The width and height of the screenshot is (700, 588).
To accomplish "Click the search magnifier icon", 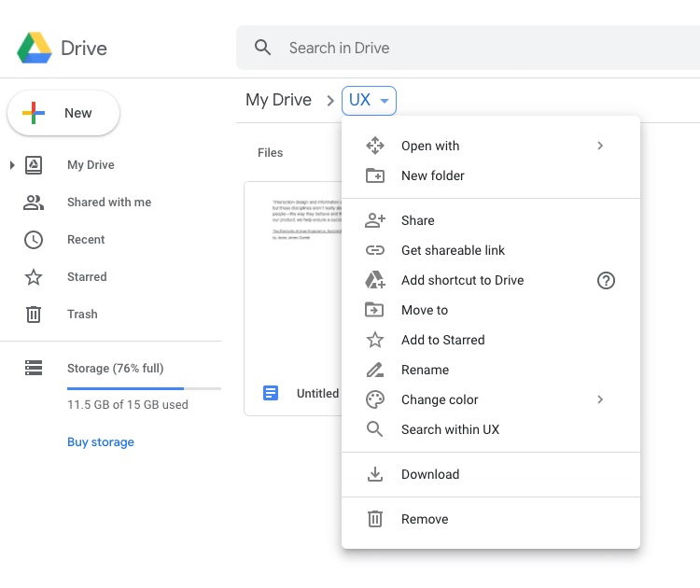I will click(263, 48).
